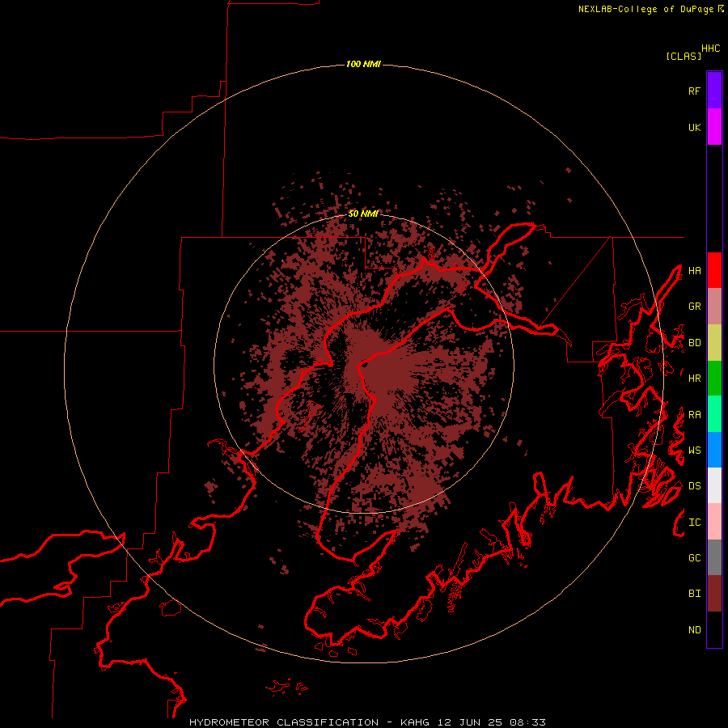Click the DS white legend swatch
728x728 pixels.
(x=714, y=485)
